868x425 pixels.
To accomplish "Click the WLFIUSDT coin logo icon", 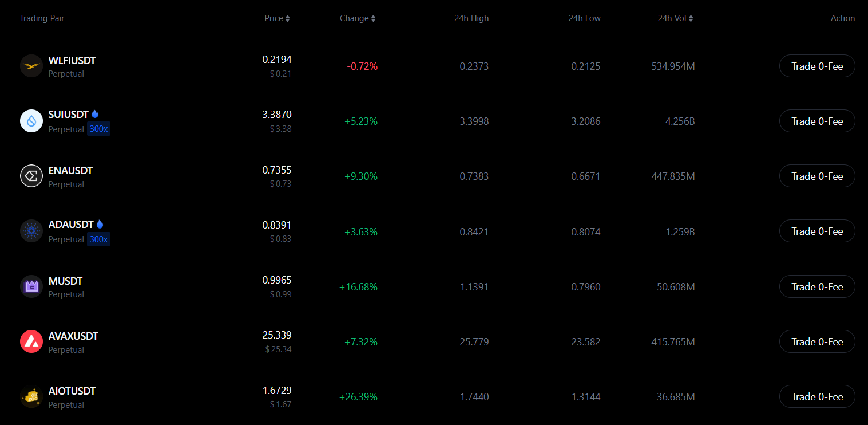I will point(31,66).
